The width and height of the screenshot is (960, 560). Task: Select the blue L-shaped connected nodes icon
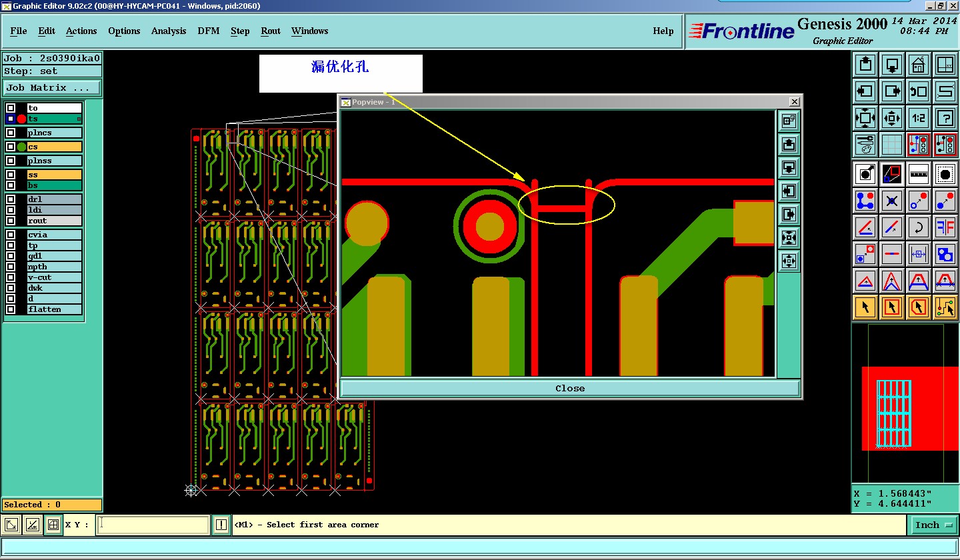(865, 200)
